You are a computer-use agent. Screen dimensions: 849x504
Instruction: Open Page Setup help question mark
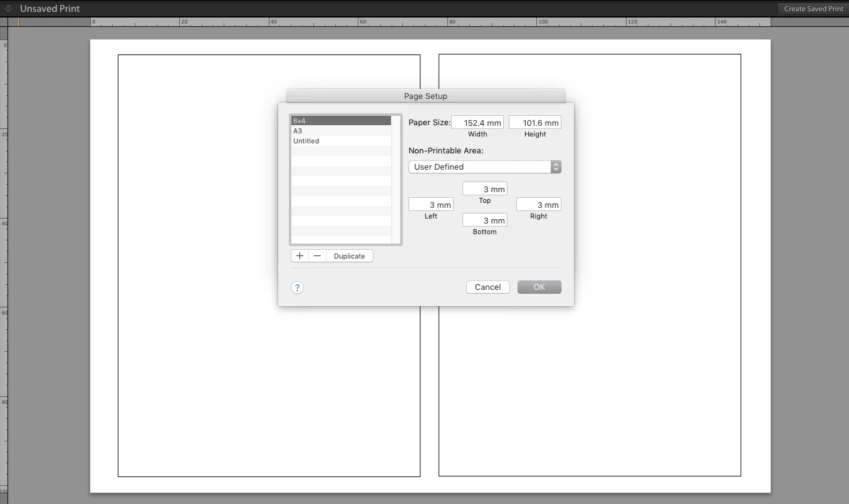coord(298,287)
